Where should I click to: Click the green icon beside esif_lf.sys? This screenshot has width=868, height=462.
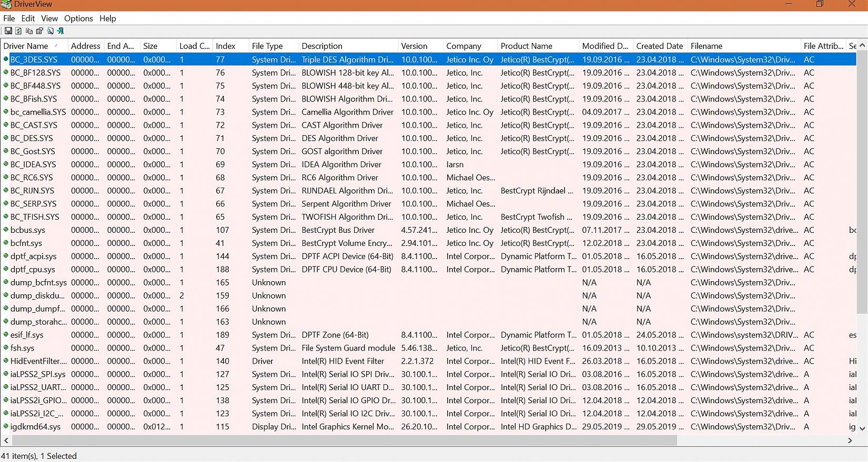pos(6,335)
